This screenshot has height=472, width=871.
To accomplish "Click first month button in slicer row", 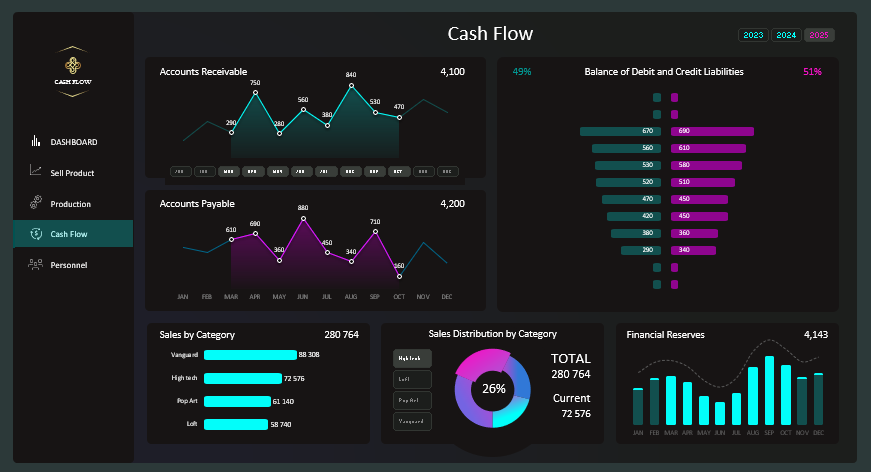I will 181,171.
